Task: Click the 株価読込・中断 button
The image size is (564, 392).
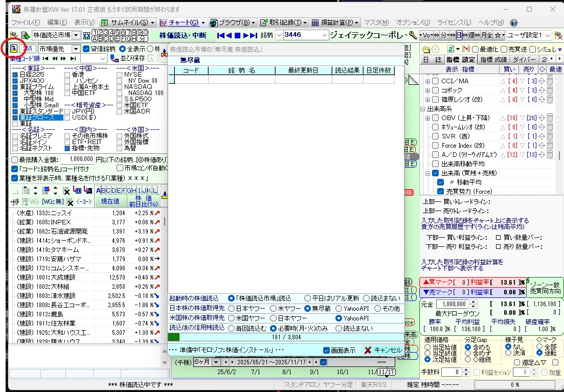Action: pyautogui.click(x=183, y=35)
